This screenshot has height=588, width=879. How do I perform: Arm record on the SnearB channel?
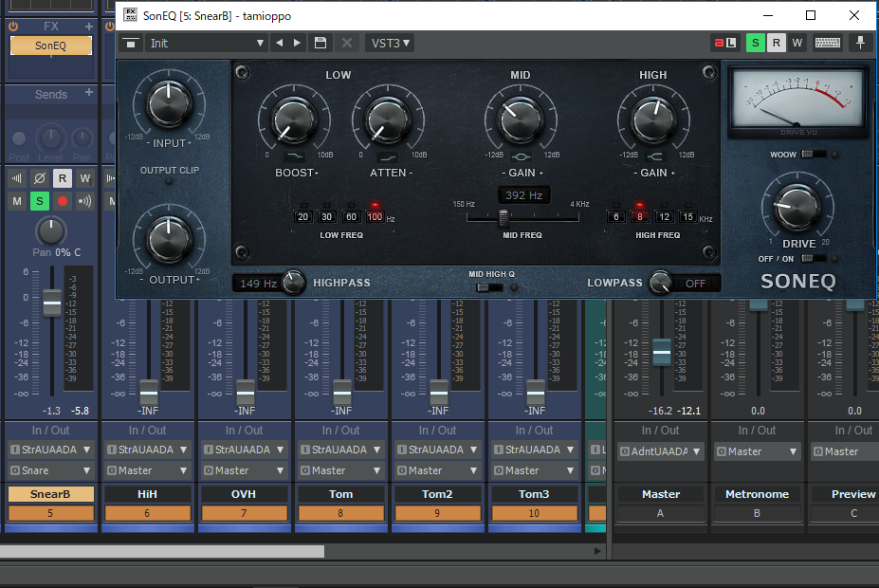(63, 201)
